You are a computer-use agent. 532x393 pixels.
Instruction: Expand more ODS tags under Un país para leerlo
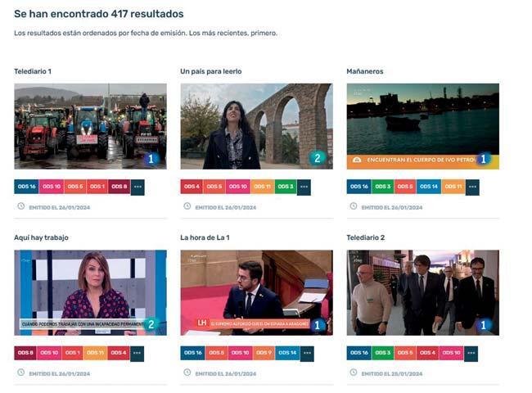pos(304,187)
